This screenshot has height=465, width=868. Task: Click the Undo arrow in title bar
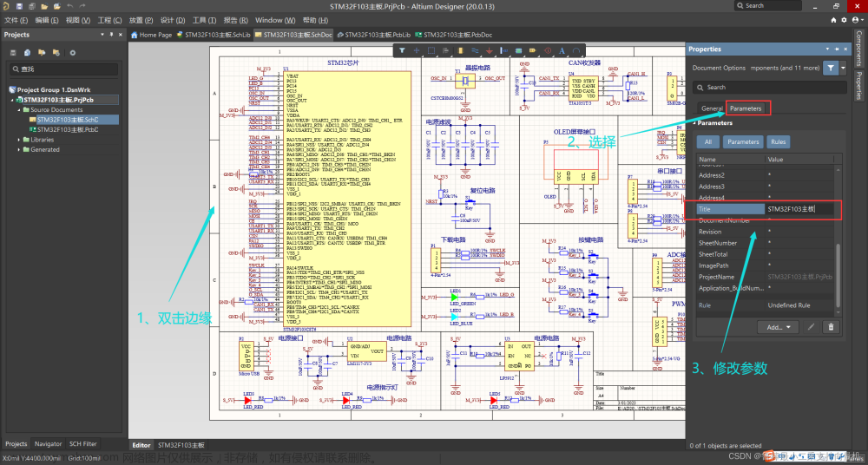pyautogui.click(x=70, y=6)
